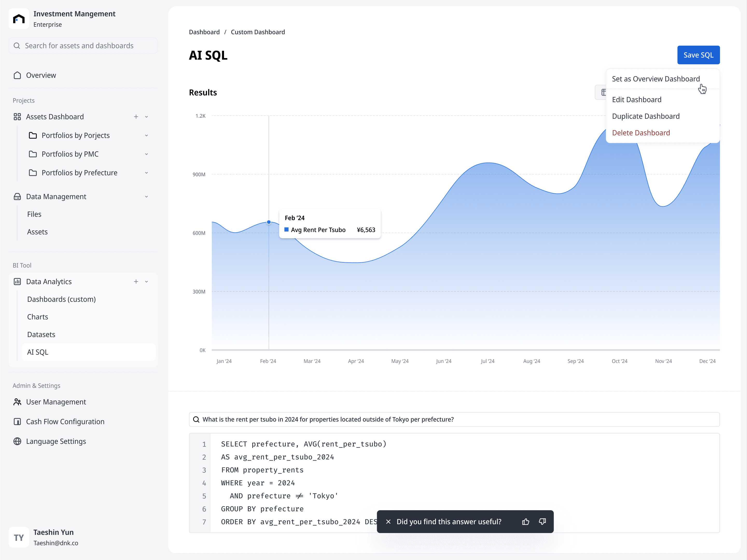Click the thumbs up feedback icon
The image size is (747, 560).
tap(526, 521)
